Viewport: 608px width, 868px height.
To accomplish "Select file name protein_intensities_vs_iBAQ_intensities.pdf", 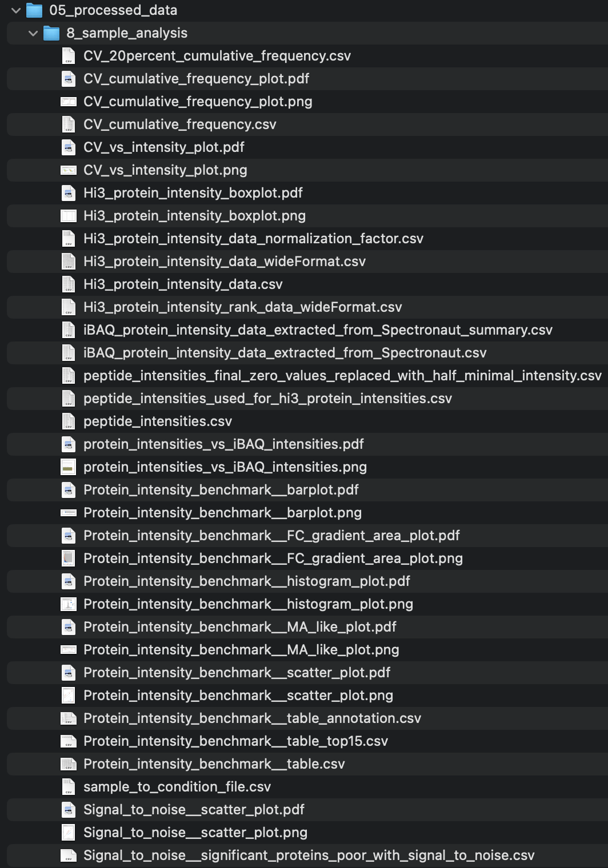I will coord(224,444).
